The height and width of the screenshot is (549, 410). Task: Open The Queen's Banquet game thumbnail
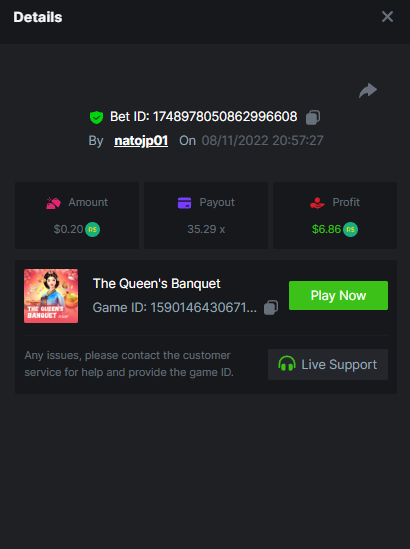51,296
